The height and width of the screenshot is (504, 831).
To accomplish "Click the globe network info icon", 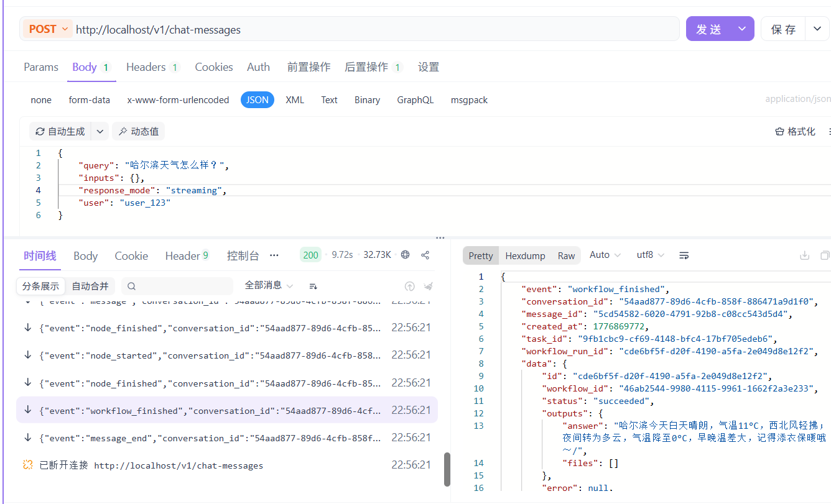I will click(x=406, y=255).
